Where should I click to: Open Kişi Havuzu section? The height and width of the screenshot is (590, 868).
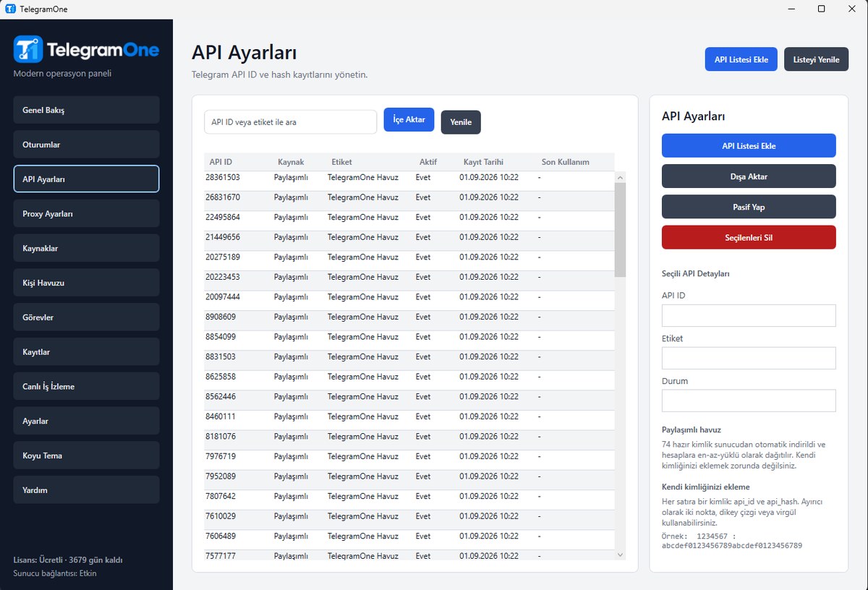[86, 283]
